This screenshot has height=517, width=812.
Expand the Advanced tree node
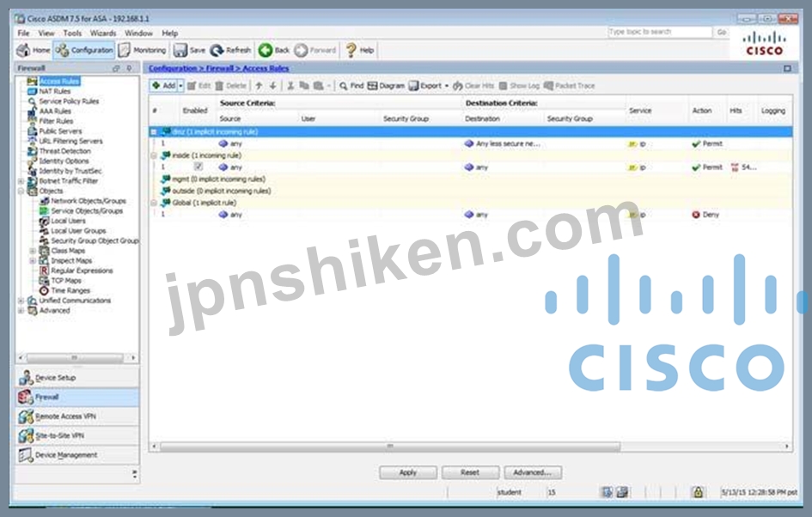[21, 311]
